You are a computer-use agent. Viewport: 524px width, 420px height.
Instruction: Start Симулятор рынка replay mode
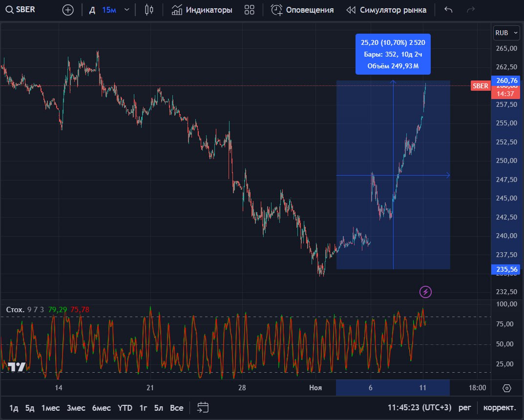(x=386, y=10)
